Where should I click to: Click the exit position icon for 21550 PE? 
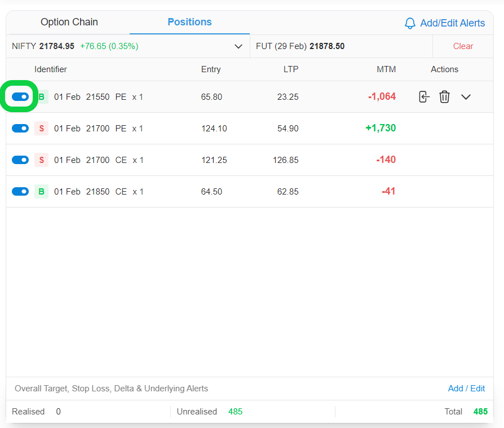[424, 97]
